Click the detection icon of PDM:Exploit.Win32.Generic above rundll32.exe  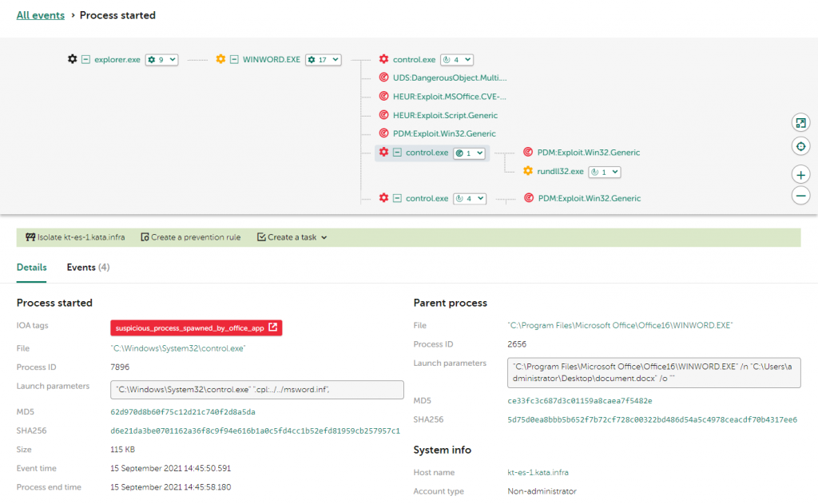(x=528, y=152)
